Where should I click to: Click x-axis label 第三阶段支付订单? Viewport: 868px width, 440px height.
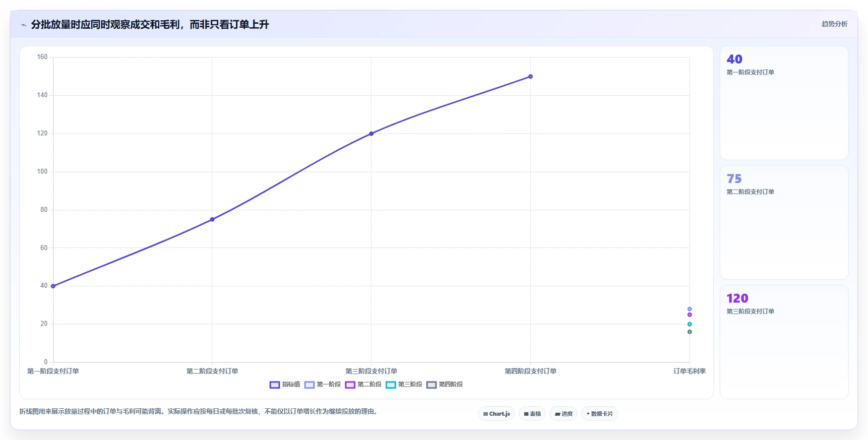click(372, 371)
